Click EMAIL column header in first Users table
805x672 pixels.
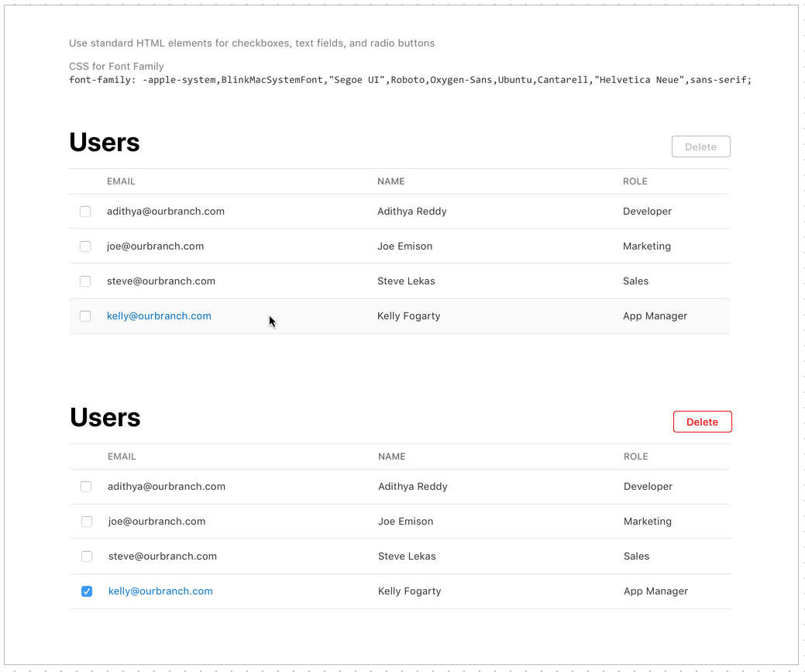121,181
